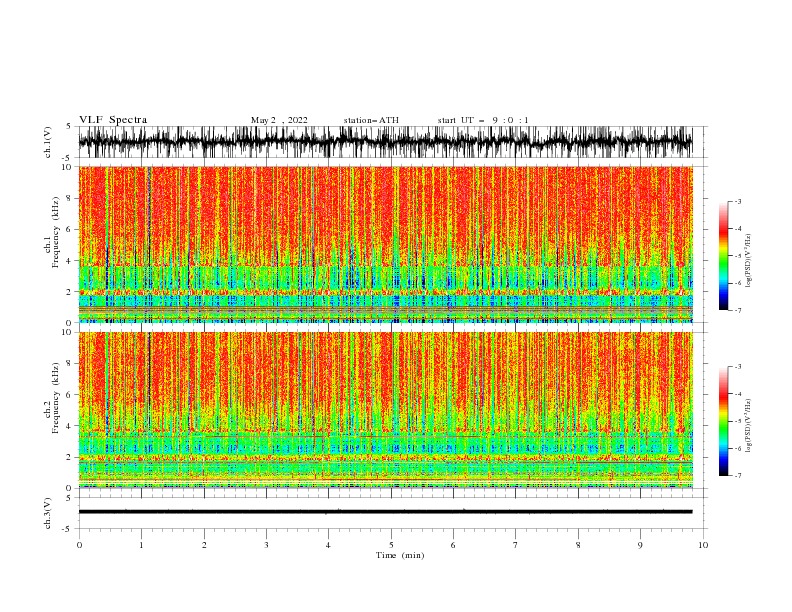The image size is (792, 612).
Task: Click time axis tick label '9'
Action: point(640,545)
